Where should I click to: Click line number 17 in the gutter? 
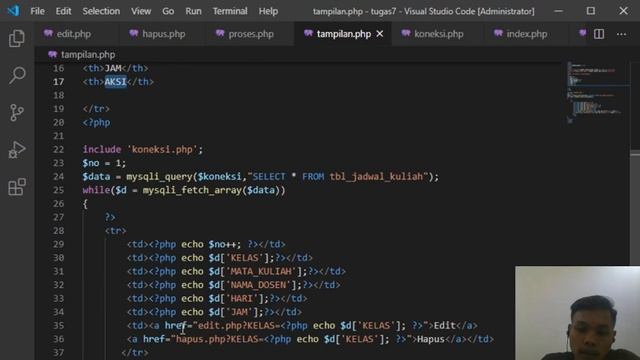(x=58, y=82)
